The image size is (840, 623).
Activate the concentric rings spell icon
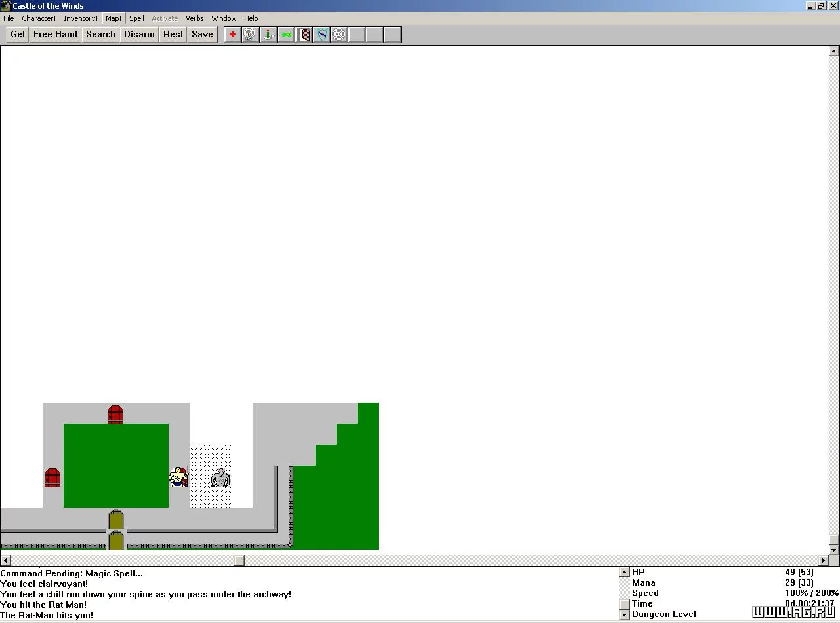[x=339, y=35]
